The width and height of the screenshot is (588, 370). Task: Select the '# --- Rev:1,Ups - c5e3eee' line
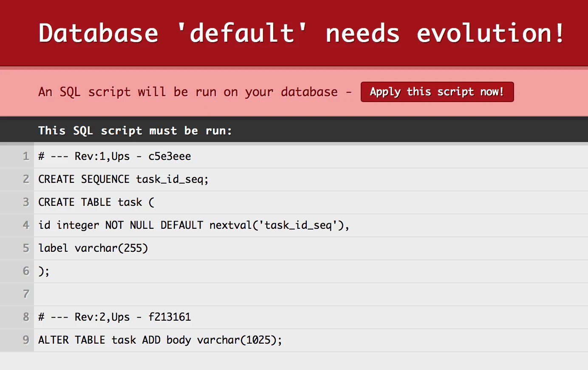(115, 157)
